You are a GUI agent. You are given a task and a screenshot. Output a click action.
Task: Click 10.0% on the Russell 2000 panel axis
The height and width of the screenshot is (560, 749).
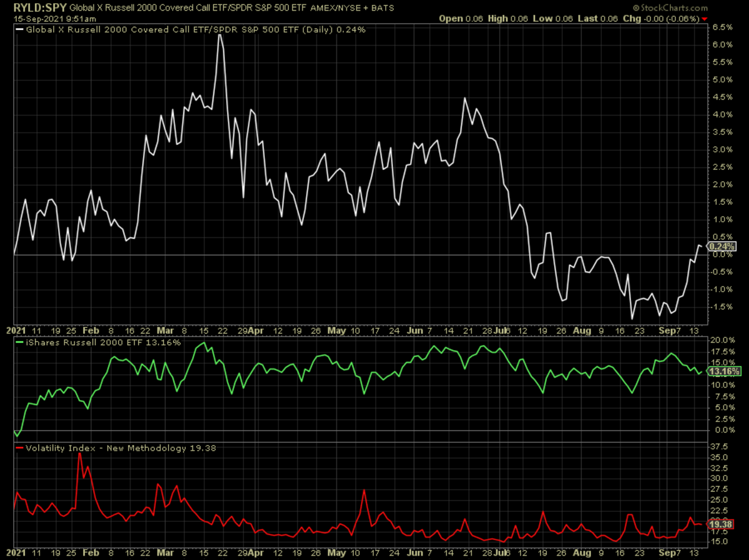[723, 385]
